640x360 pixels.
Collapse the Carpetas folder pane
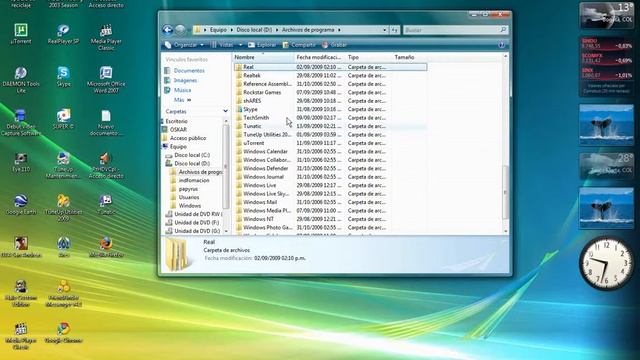coord(225,111)
